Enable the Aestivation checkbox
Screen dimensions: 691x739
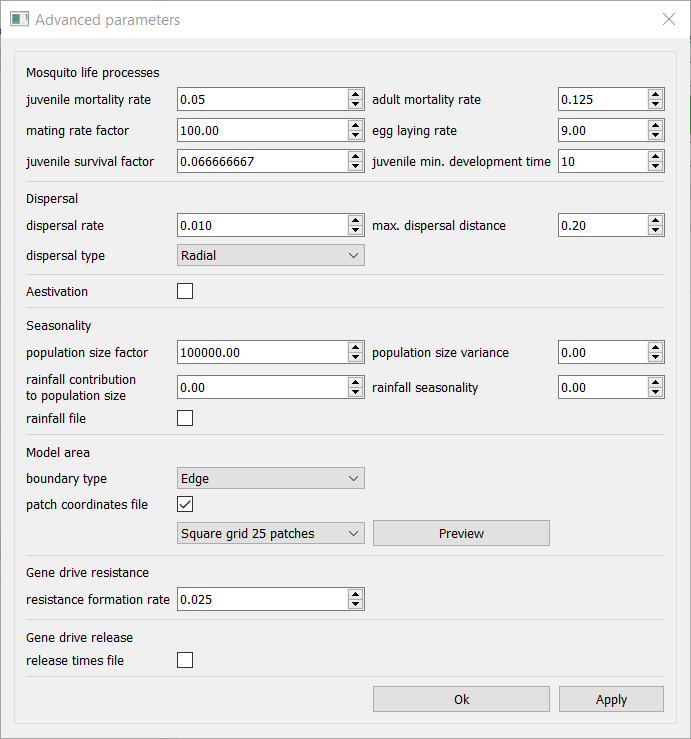pos(185,292)
